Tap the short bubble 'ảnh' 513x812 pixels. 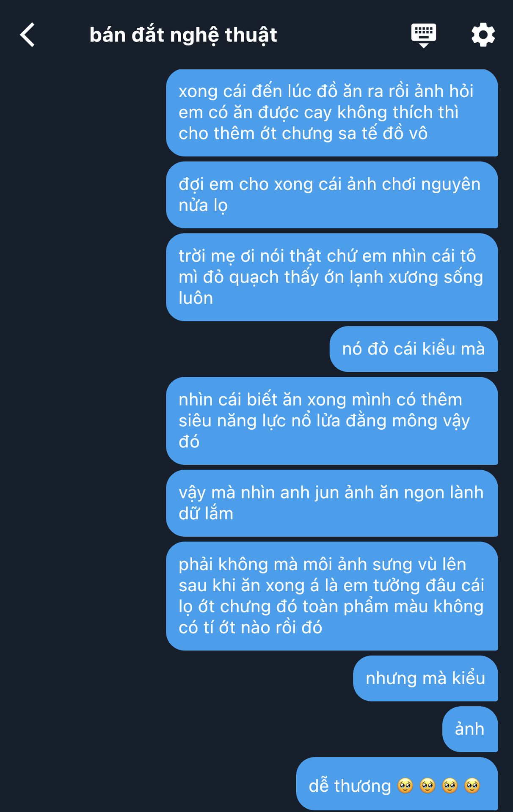click(470, 729)
